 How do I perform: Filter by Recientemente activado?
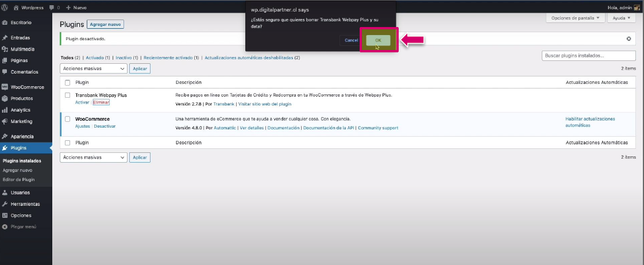click(168, 58)
